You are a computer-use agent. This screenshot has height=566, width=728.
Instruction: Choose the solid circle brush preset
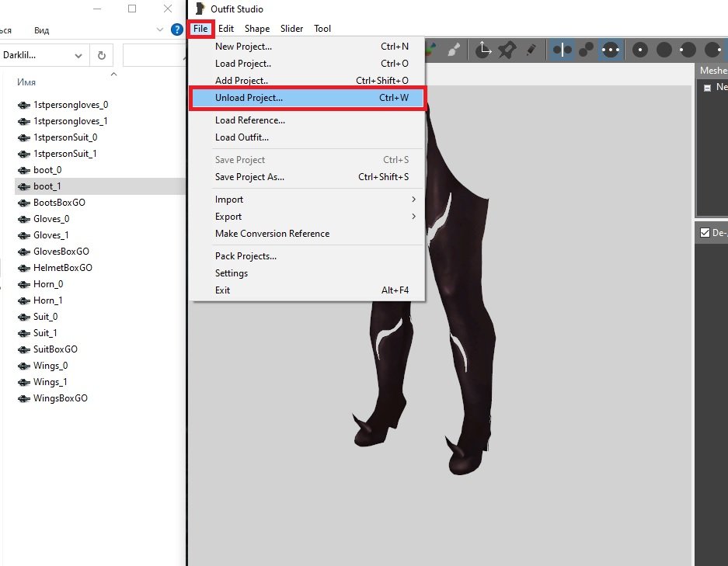[664, 50]
